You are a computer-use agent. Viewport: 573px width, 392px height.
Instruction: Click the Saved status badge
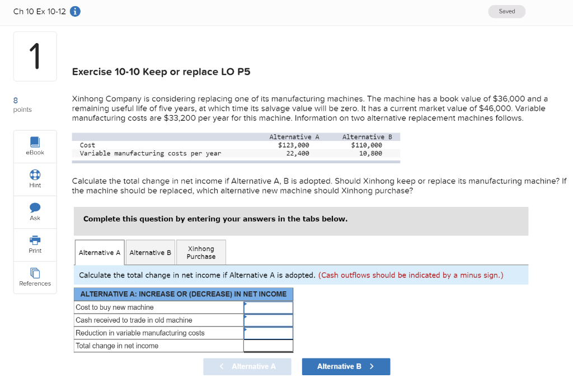coord(507,11)
